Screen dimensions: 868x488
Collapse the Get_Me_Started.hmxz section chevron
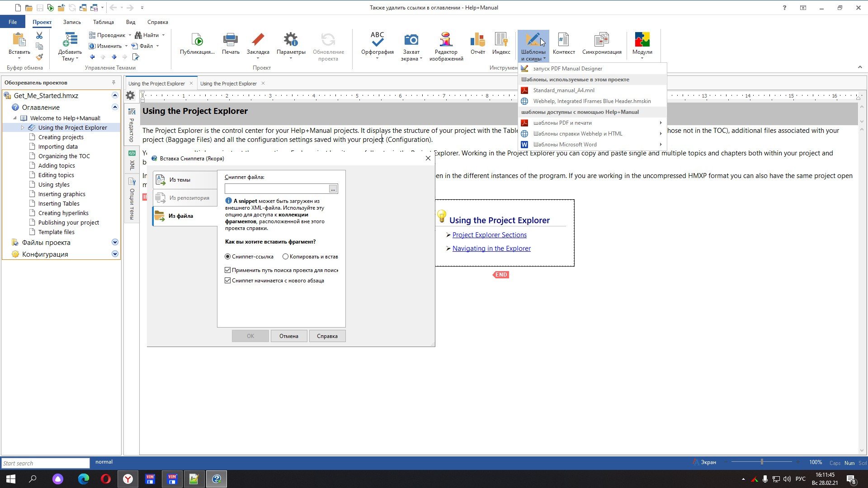pos(115,95)
